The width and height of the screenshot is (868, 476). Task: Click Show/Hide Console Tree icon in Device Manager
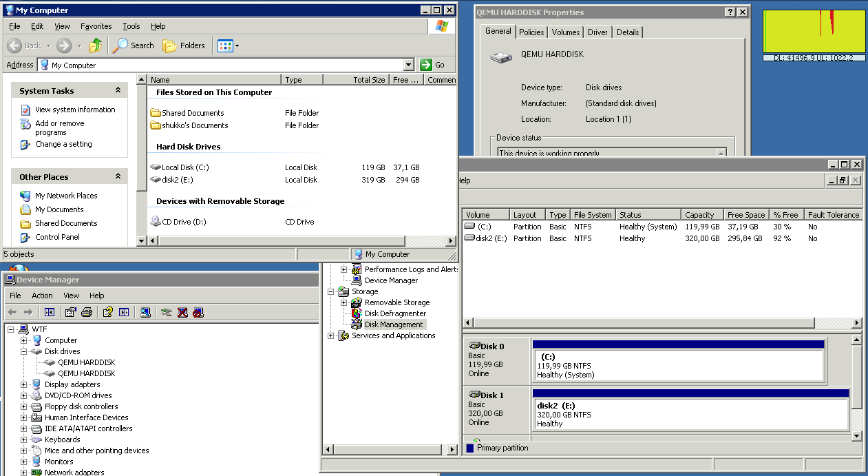(50, 312)
